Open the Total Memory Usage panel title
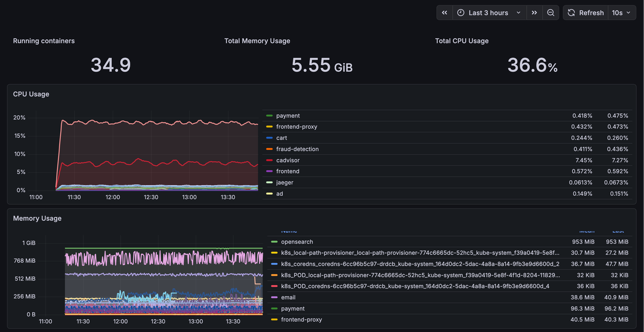This screenshot has height=332, width=644. (257, 41)
